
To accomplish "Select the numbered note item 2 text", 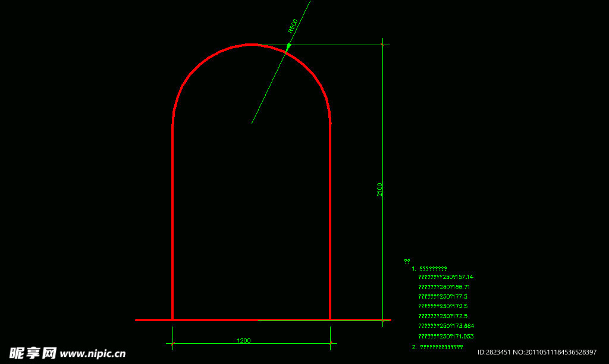I will (437, 346).
